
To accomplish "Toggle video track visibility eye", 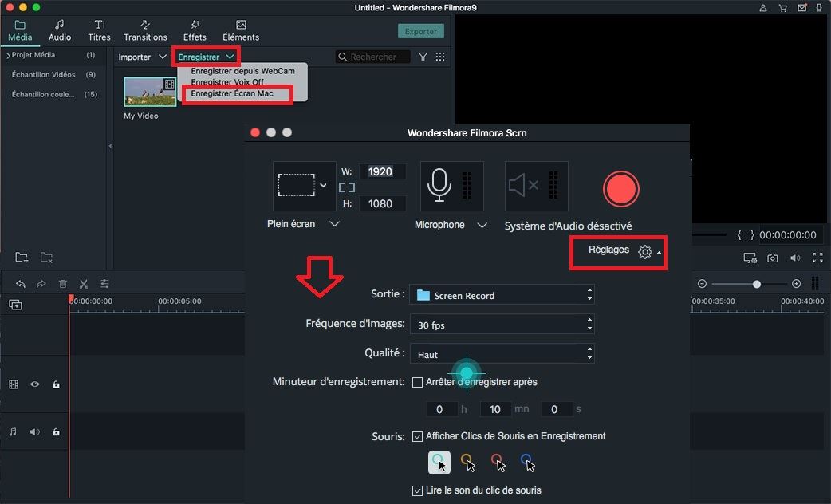I will (35, 384).
